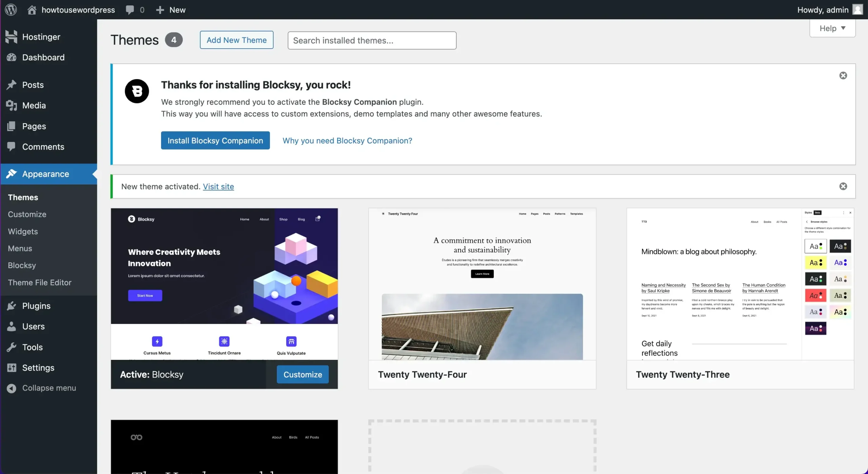Open the Plugins menu
868x474 pixels.
click(x=49, y=306)
